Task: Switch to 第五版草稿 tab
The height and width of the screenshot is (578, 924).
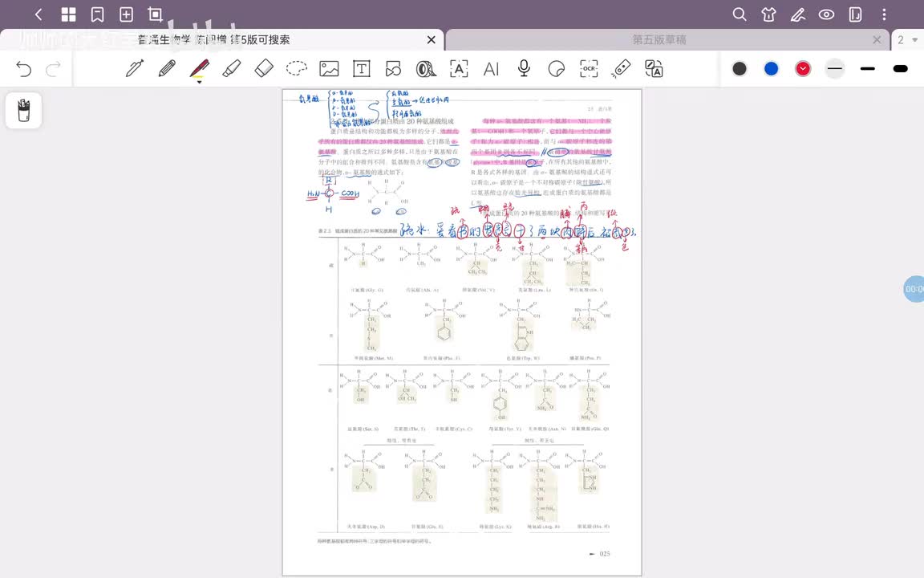Action: point(659,39)
